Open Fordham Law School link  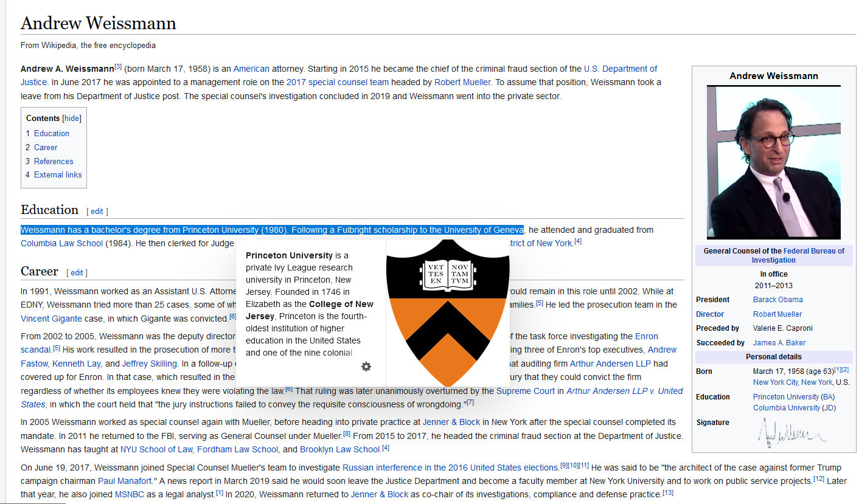[237, 449]
